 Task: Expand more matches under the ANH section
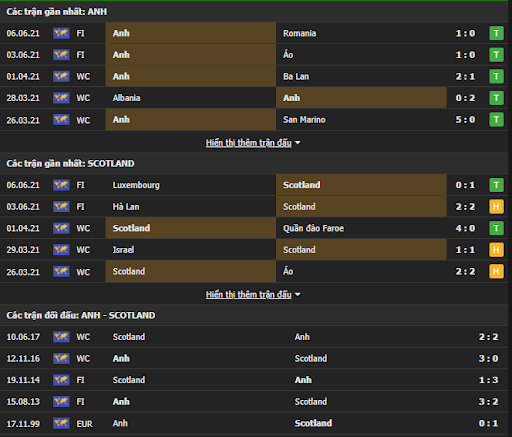click(249, 143)
